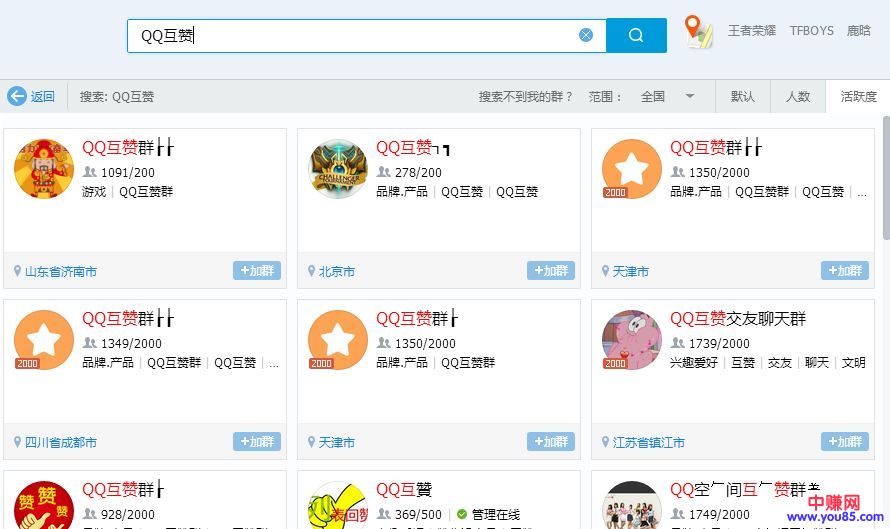Click the back arrow 返回
Viewport: 890px width, 529px height.
click(x=31, y=97)
